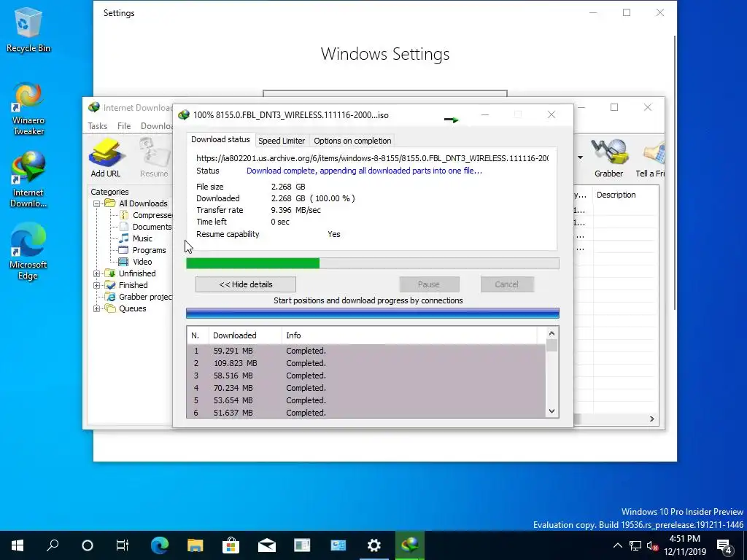Screen dimensions: 747x560
Task: Open Recycle Bin desktop icon
Action: 28,31
